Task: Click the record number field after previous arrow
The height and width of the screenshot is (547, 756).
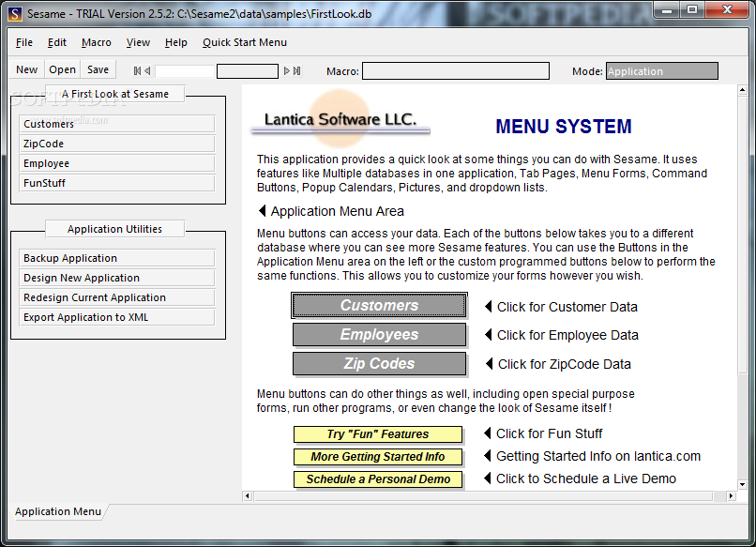Action: [x=185, y=71]
